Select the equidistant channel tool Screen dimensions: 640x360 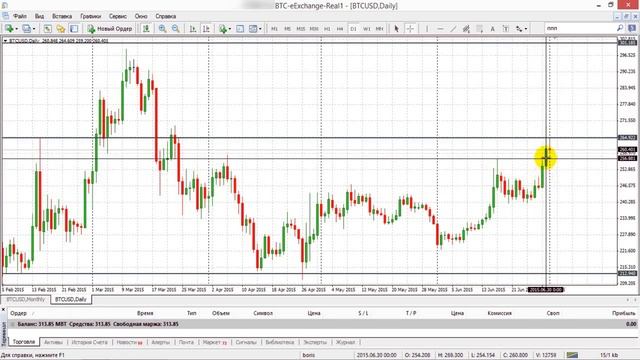tap(466, 29)
